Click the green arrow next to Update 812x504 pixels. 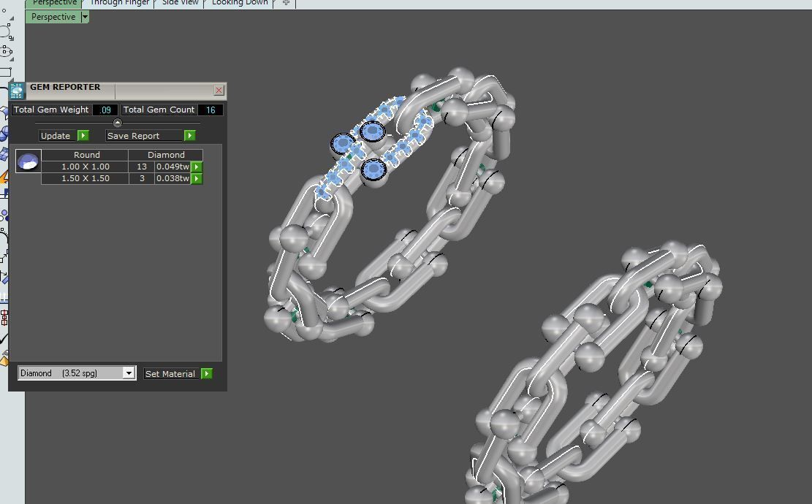click(83, 136)
